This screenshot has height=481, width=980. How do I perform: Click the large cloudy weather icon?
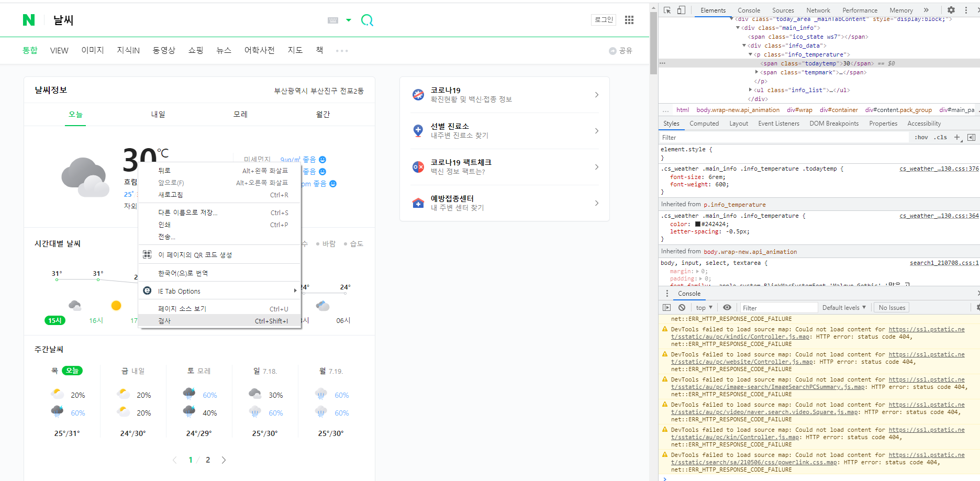[85, 177]
